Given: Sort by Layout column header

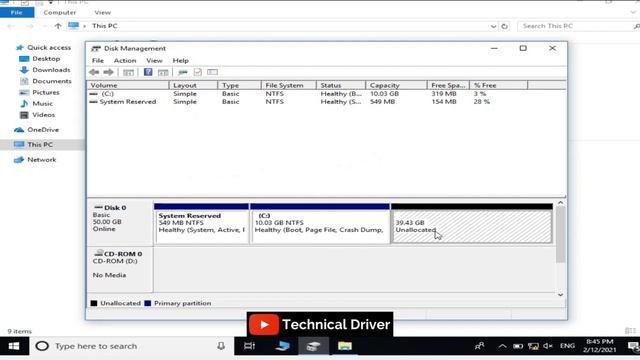Looking at the screenshot, I should click(193, 85).
